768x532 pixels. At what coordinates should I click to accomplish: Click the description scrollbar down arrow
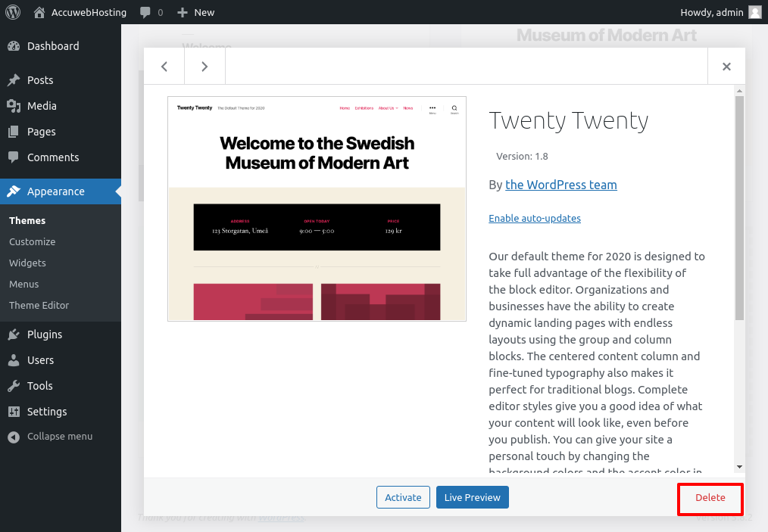739,467
